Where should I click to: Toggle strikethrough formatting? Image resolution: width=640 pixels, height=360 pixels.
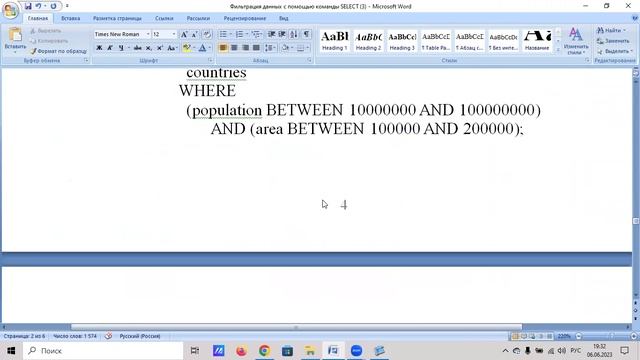coord(138,48)
